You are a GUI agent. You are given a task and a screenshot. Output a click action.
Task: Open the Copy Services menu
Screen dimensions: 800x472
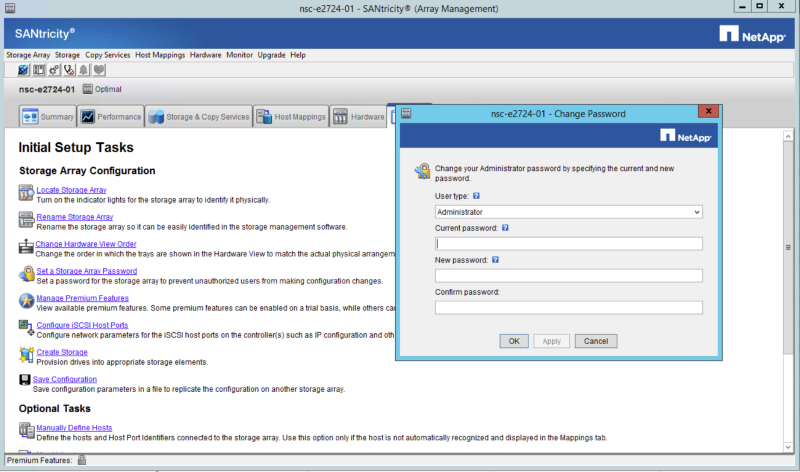coord(107,55)
